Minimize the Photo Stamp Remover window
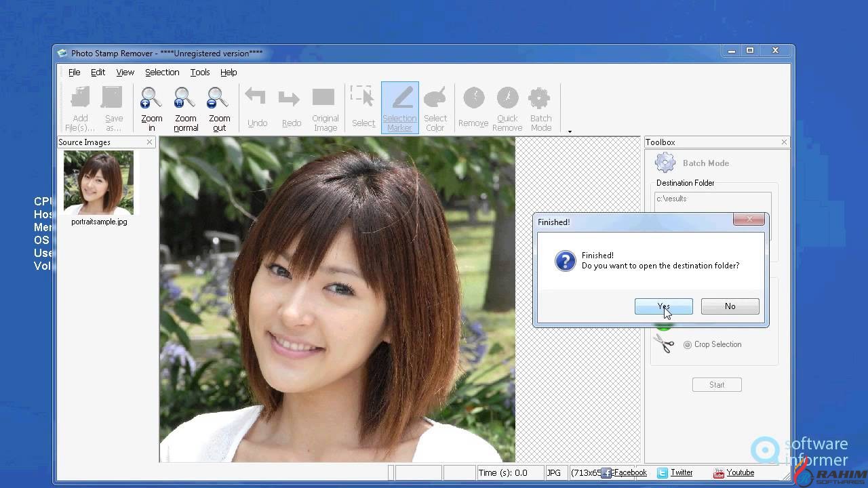 click(731, 50)
